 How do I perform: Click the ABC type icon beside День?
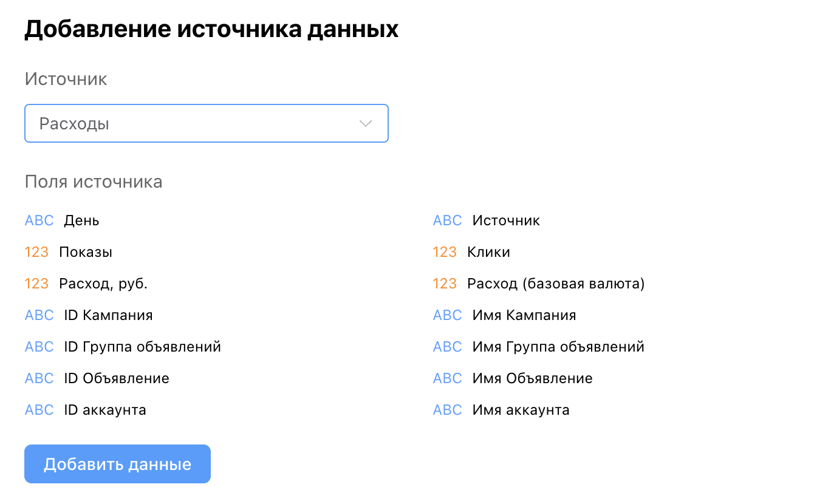pos(39,220)
